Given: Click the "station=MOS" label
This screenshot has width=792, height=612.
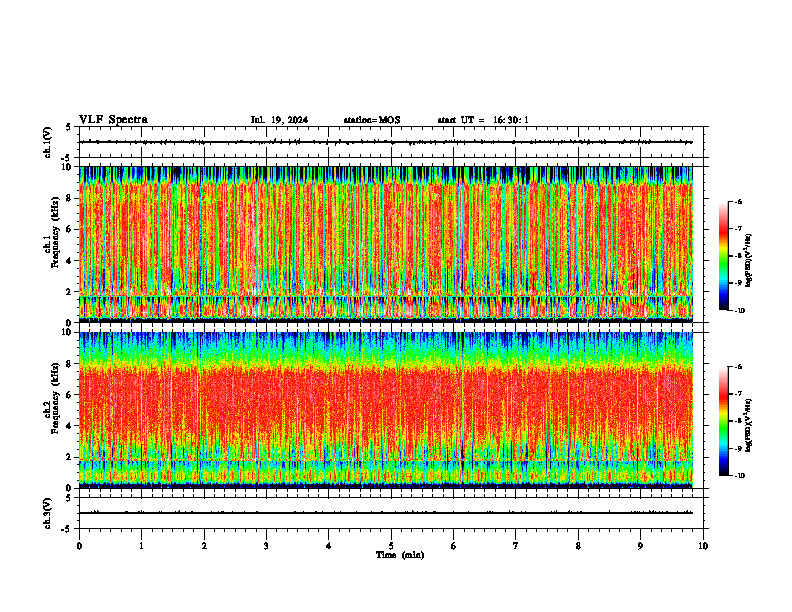Looking at the screenshot, I should point(372,120).
